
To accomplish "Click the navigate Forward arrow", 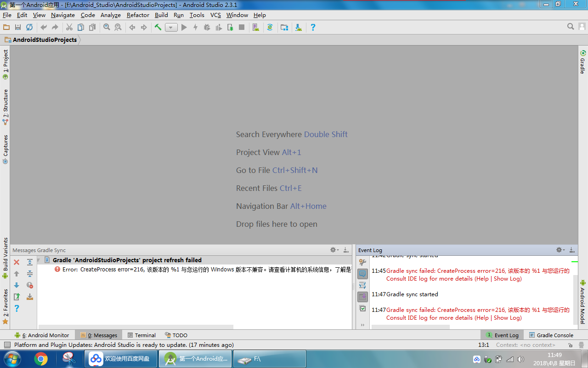I will click(x=144, y=28).
